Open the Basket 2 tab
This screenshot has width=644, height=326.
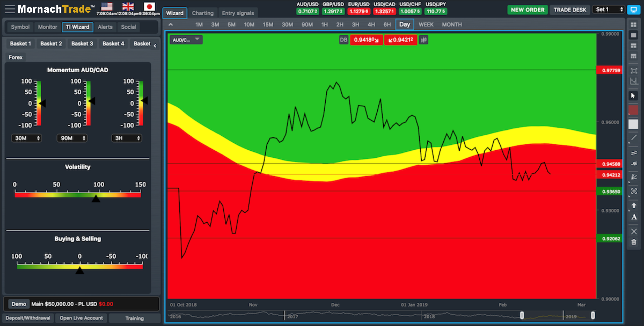point(51,44)
